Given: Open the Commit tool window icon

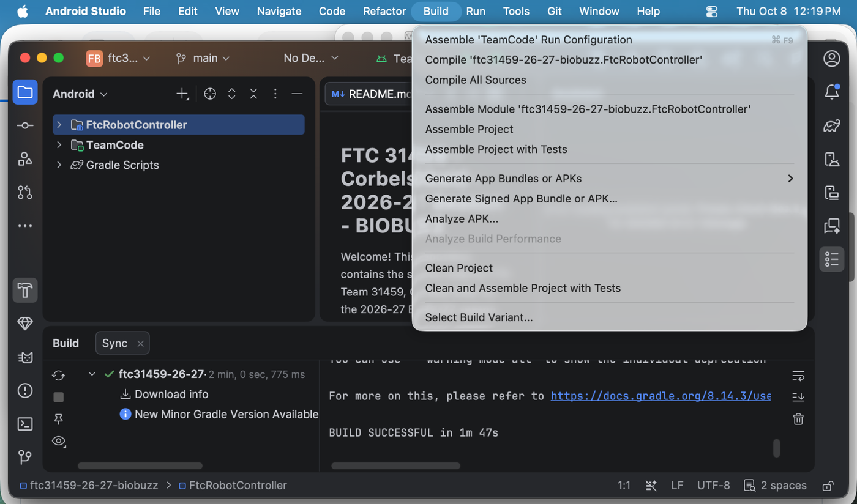Looking at the screenshot, I should tap(25, 125).
